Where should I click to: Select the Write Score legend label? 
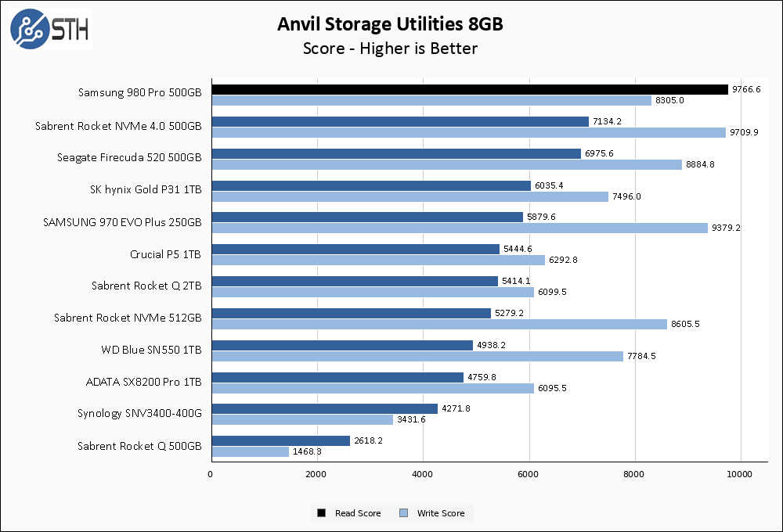[x=442, y=513]
